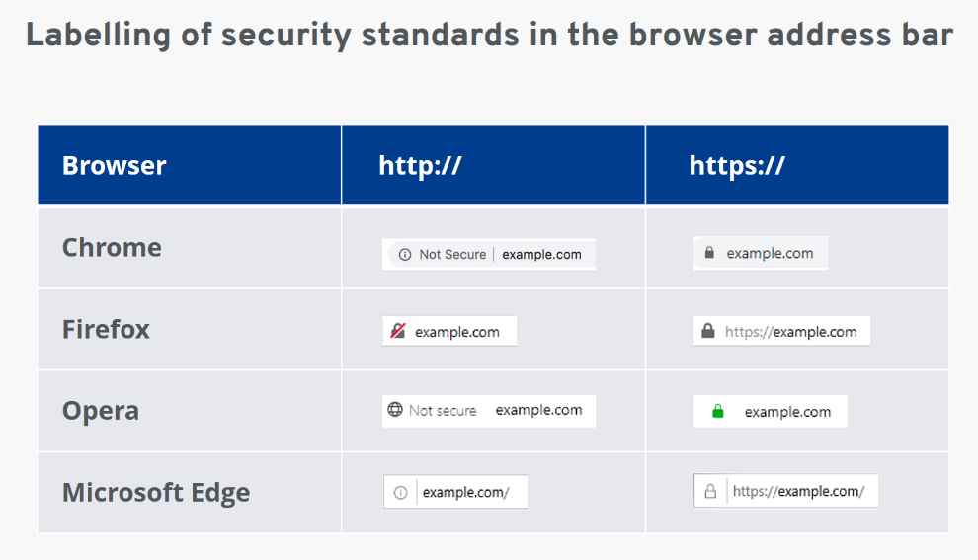Click the Chrome "Not Secure" label text
Image resolution: width=978 pixels, height=560 pixels.
coord(452,255)
